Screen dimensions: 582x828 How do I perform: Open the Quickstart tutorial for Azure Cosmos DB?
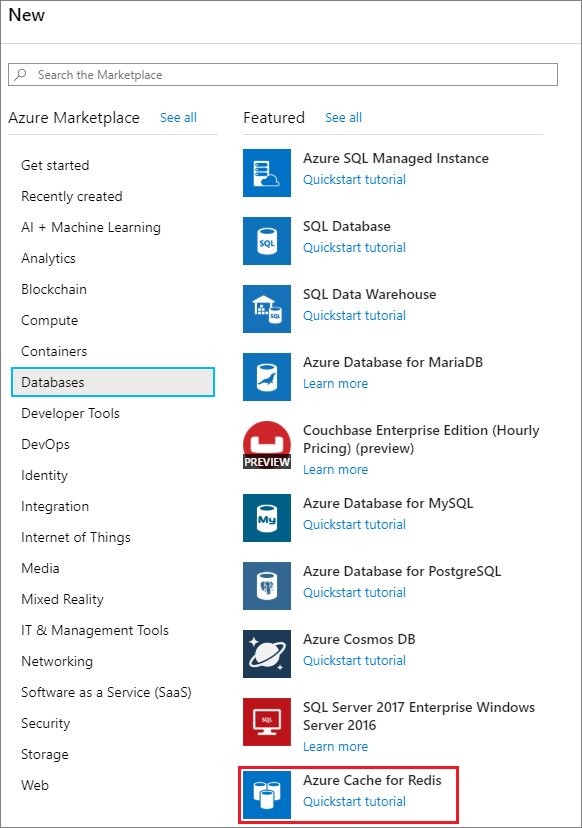[x=357, y=660]
